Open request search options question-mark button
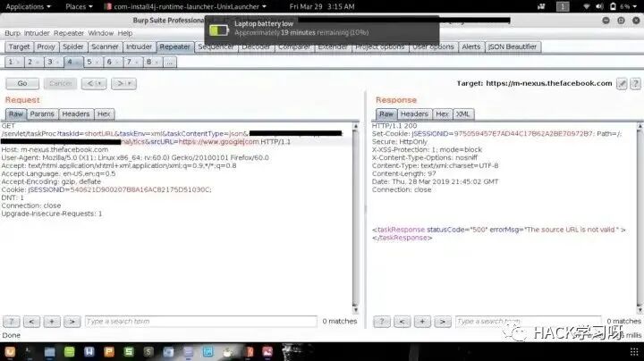The width and height of the screenshot is (644, 361). (x=12, y=322)
